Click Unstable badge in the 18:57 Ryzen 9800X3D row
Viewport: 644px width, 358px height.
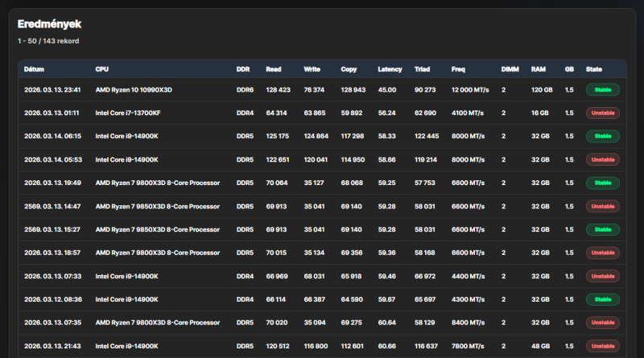[602, 253]
